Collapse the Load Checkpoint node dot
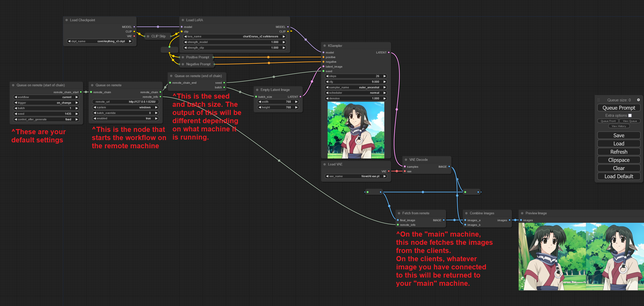This screenshot has width=644, height=306. pyautogui.click(x=66, y=20)
